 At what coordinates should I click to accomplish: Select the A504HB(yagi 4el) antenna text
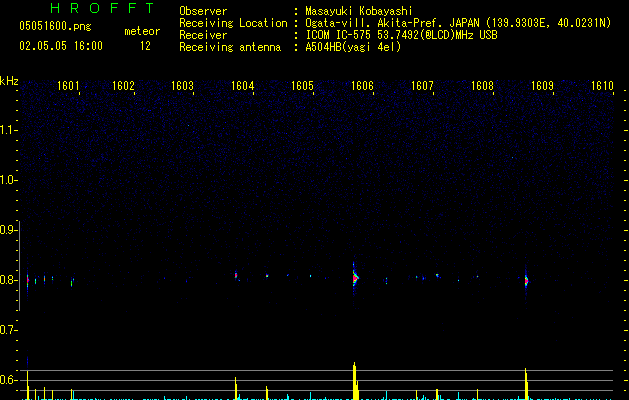(x=353, y=47)
